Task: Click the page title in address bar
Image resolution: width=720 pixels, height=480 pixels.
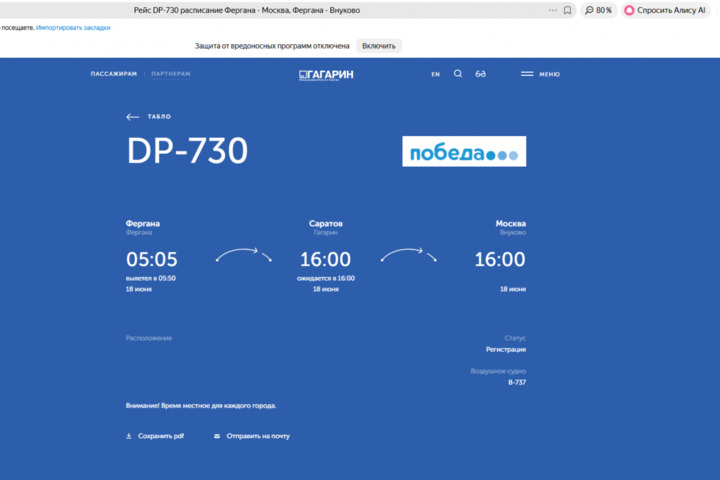Action: [247, 10]
